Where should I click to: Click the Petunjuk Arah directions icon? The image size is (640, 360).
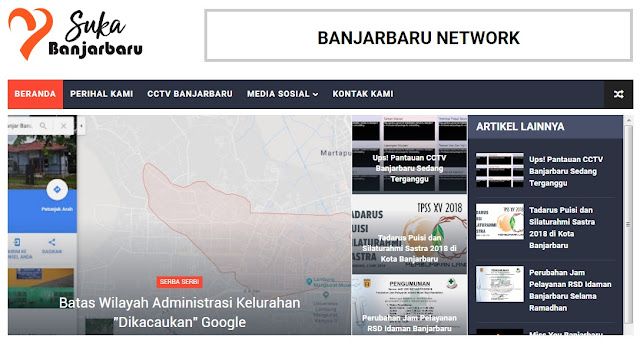[x=57, y=189]
